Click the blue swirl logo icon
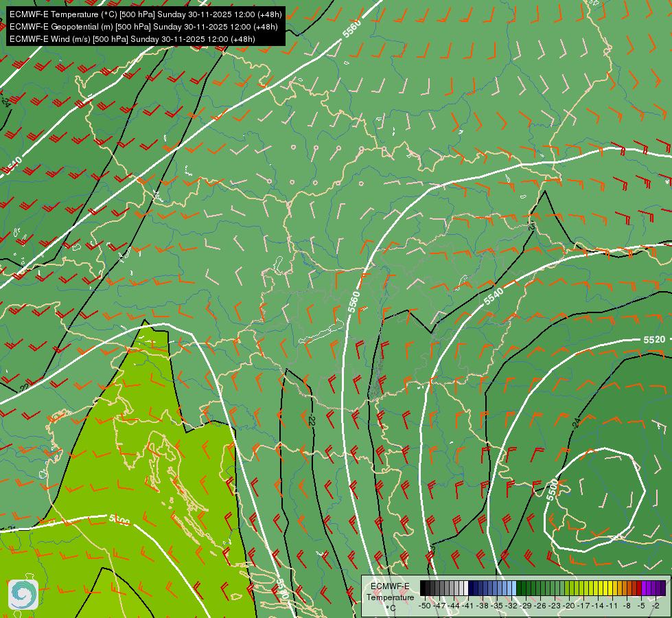This screenshot has height=618, width=672. tap(23, 595)
